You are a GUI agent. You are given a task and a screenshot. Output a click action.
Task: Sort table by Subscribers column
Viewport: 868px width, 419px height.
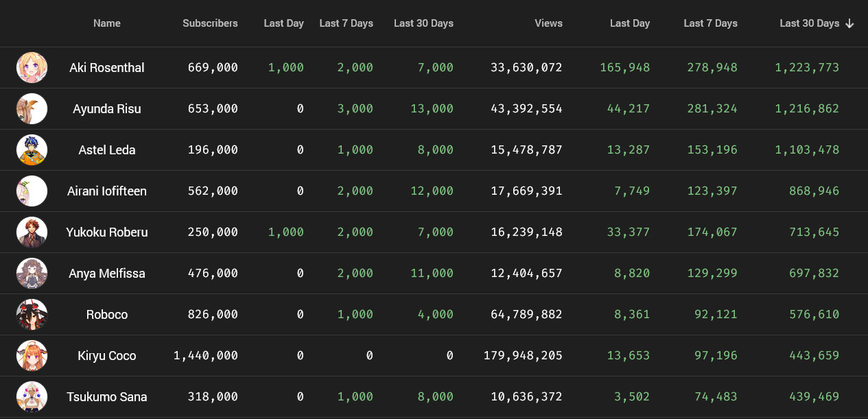coord(210,23)
